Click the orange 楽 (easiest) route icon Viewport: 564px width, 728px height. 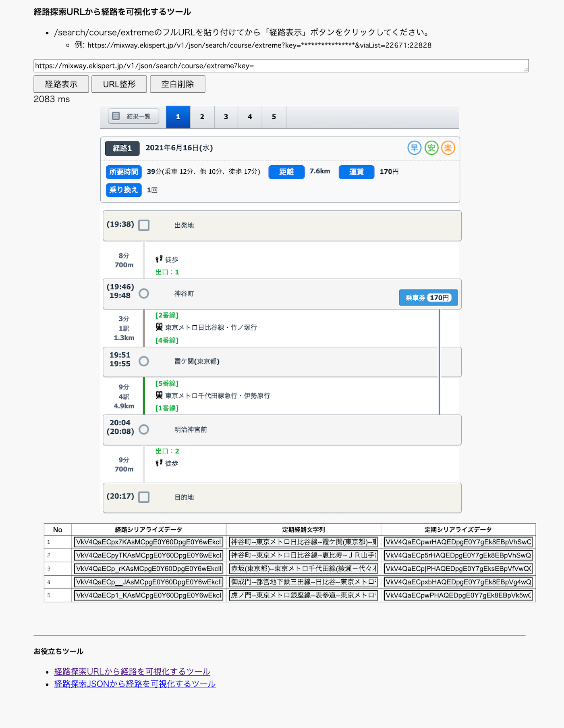(x=448, y=148)
